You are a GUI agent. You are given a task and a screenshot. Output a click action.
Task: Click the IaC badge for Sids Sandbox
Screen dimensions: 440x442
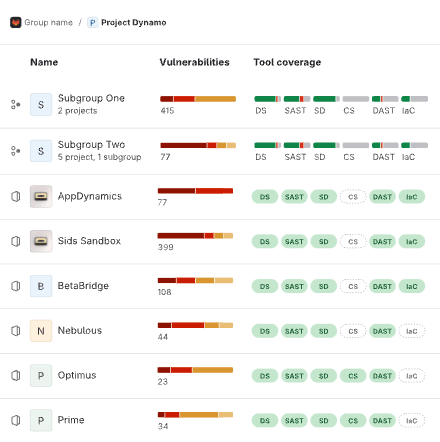[412, 241]
